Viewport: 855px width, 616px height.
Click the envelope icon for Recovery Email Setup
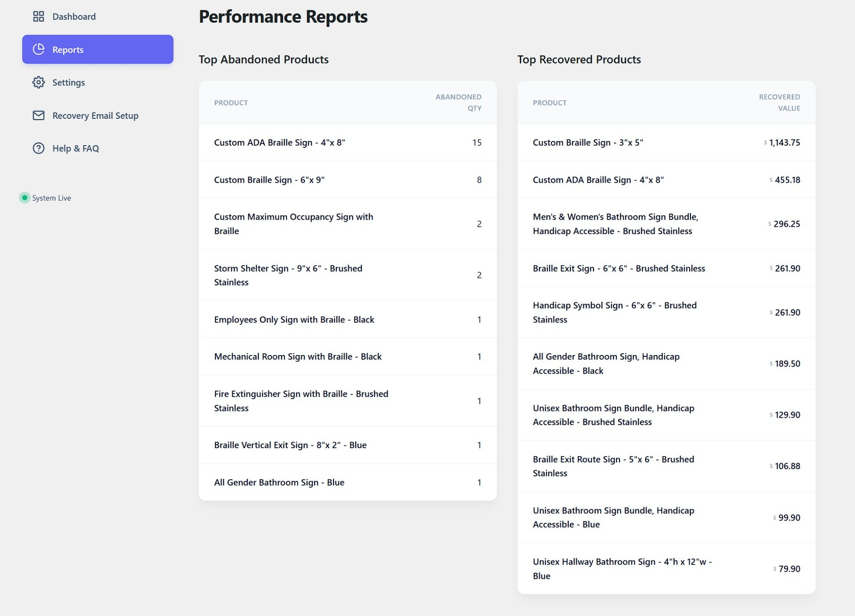pyautogui.click(x=38, y=115)
